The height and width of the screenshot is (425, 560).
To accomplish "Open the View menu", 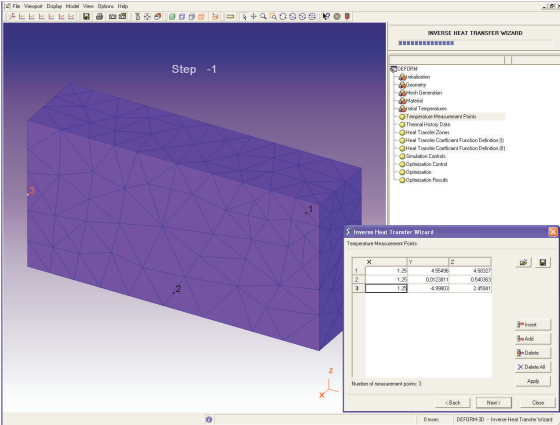I will coord(88,6).
